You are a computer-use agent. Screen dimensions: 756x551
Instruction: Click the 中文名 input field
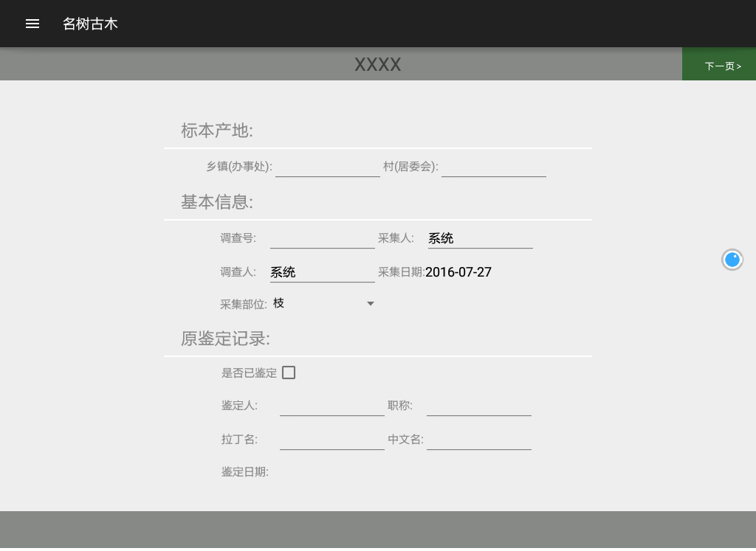click(x=479, y=439)
